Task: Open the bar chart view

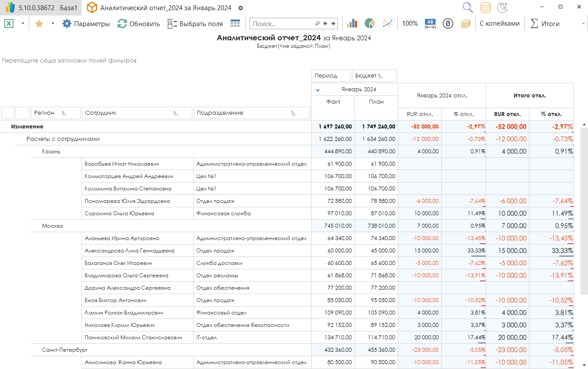Action: (352, 24)
